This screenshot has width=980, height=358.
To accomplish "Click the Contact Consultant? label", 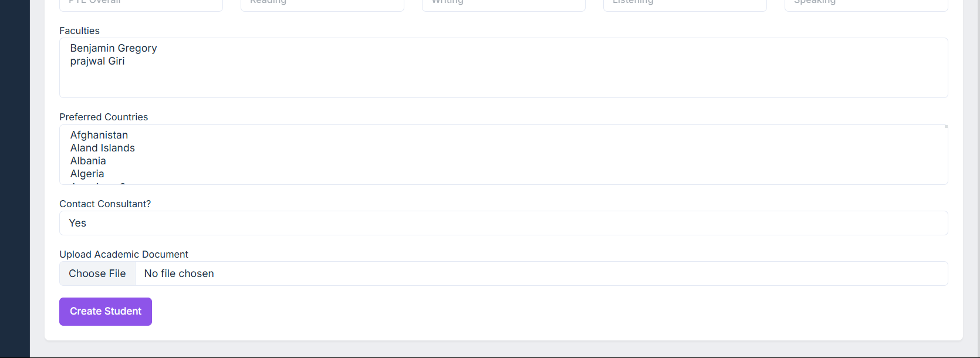I will click(x=105, y=204).
